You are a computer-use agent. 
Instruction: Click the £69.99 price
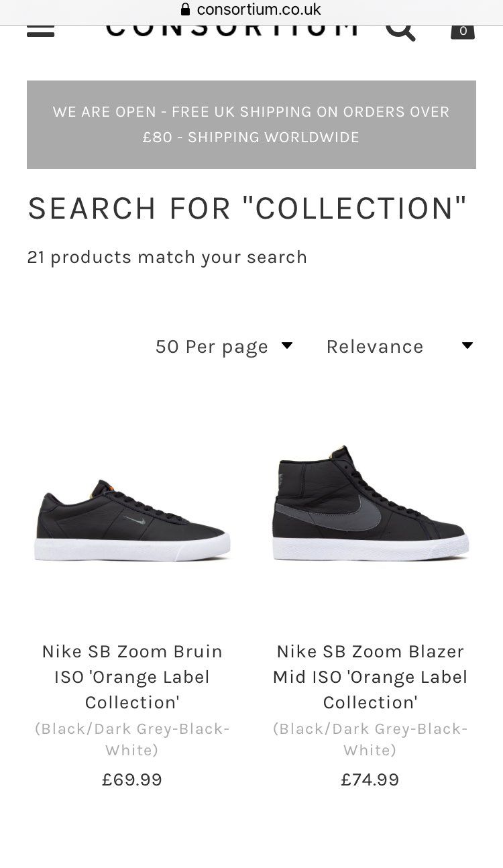(132, 779)
